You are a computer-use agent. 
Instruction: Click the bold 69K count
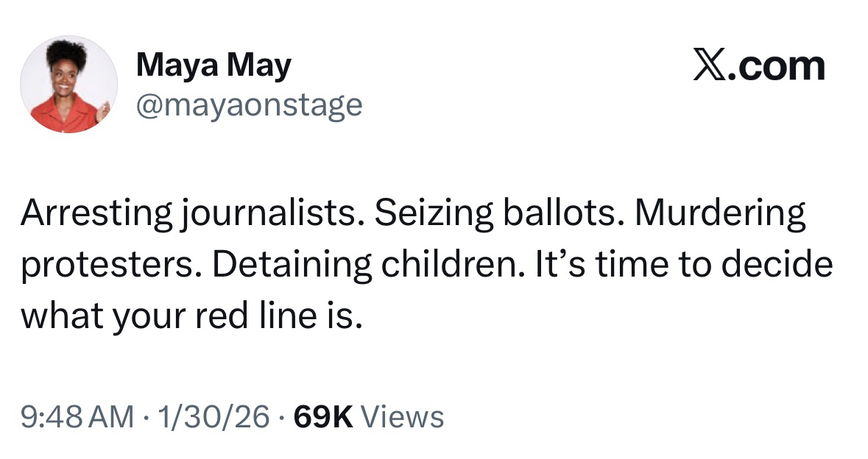[323, 417]
